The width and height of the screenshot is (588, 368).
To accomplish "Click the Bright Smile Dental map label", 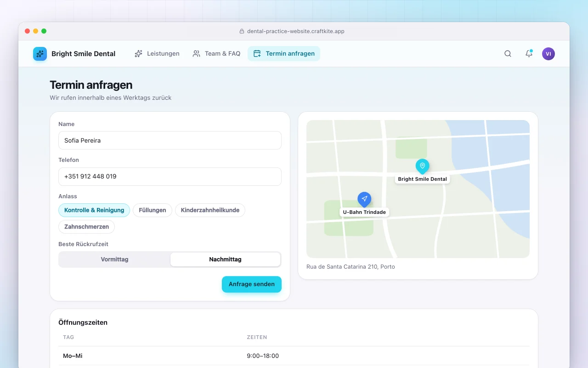I will point(423,179).
